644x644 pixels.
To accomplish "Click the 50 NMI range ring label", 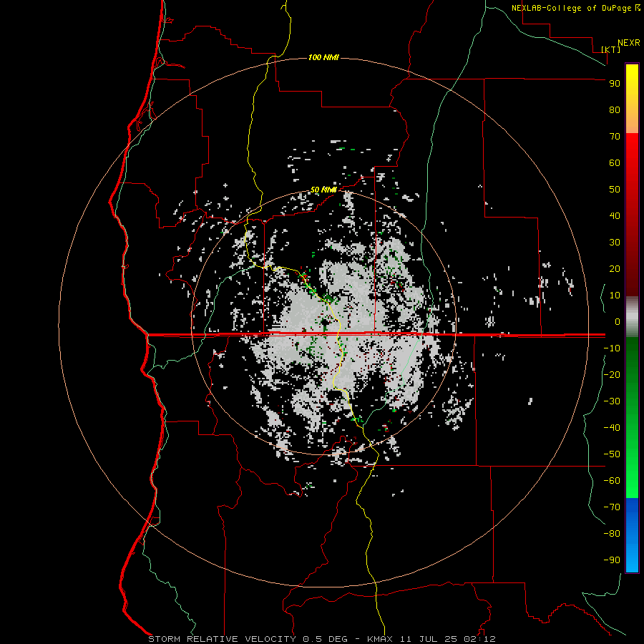I will pyautogui.click(x=323, y=190).
